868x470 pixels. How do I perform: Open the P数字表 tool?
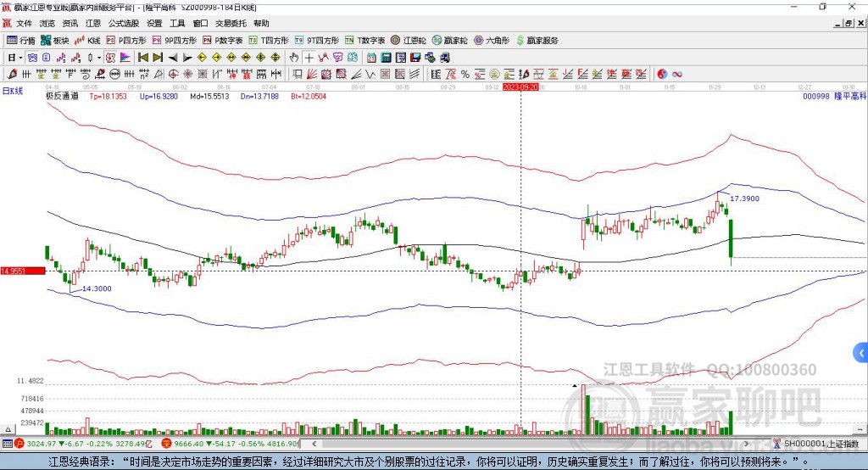223,41
